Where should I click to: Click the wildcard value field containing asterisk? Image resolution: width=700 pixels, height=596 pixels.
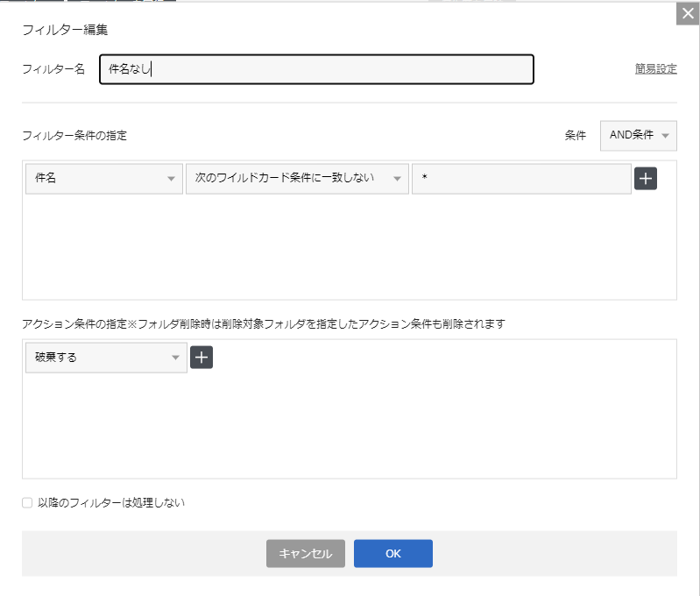coord(520,179)
